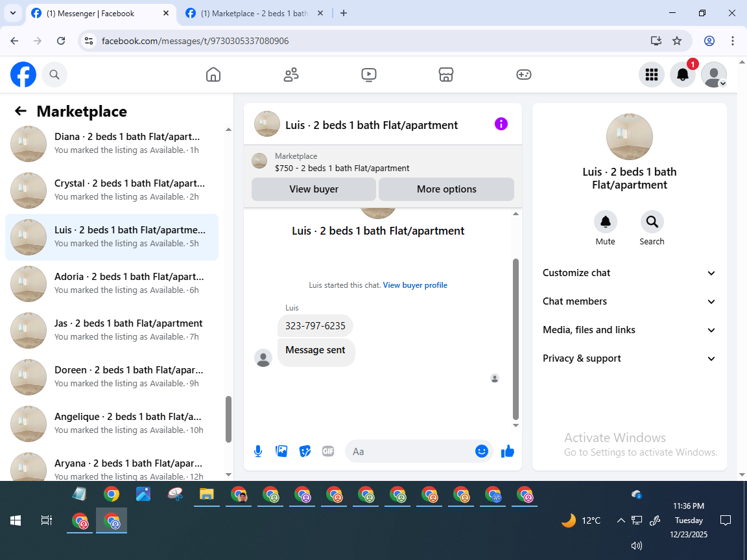
Task: Click the voice clip microphone icon
Action: click(257, 451)
